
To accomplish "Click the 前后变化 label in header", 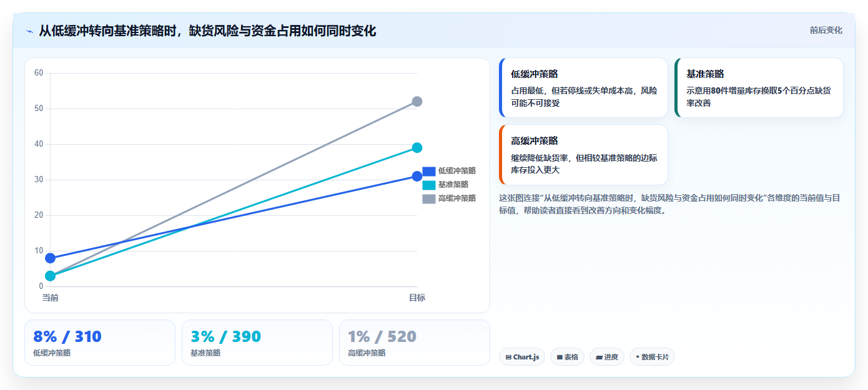I will pos(826,30).
